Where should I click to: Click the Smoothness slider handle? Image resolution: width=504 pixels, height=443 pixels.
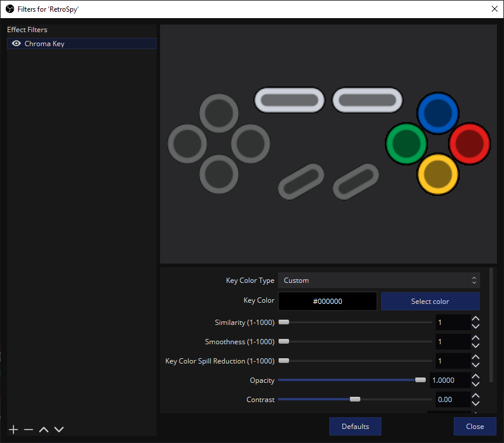coord(284,341)
